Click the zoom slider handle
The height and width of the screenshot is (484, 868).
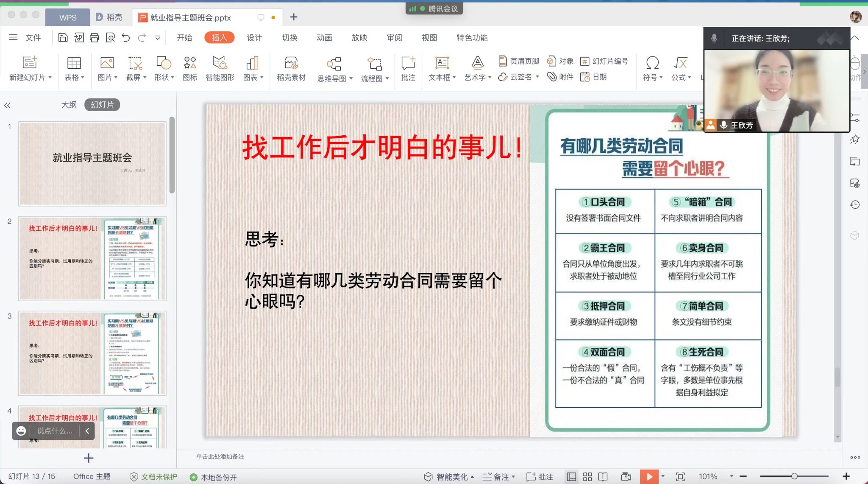pos(794,476)
